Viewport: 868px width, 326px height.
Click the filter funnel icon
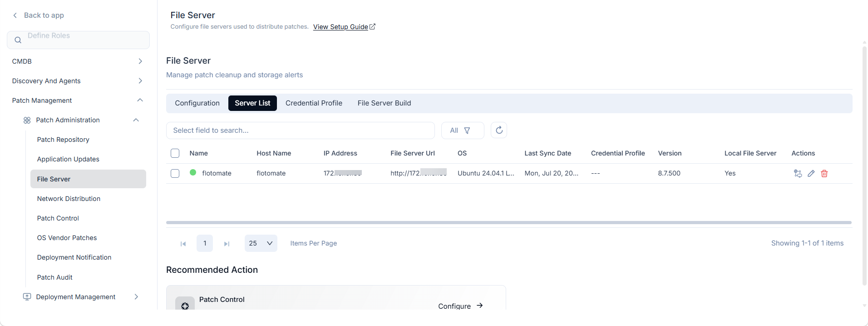tap(467, 130)
